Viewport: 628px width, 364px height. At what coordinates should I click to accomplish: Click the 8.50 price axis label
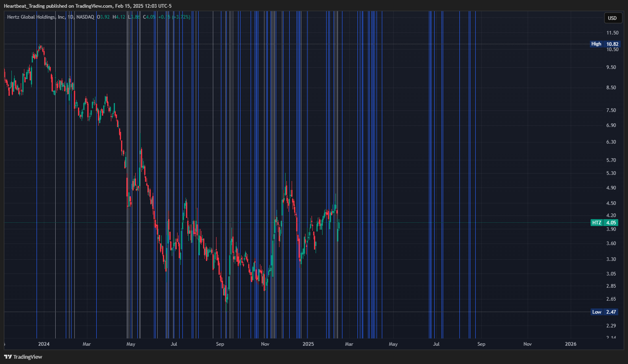coord(611,88)
